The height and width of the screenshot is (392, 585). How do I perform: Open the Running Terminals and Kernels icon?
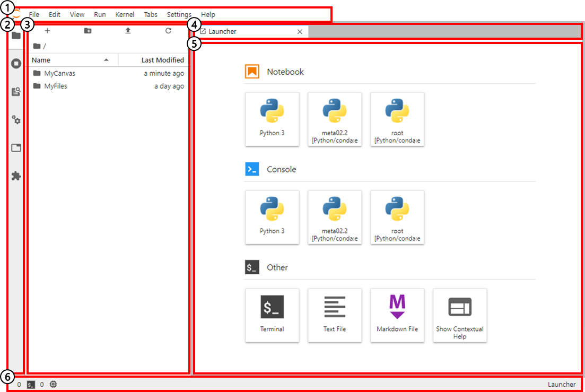click(x=16, y=64)
